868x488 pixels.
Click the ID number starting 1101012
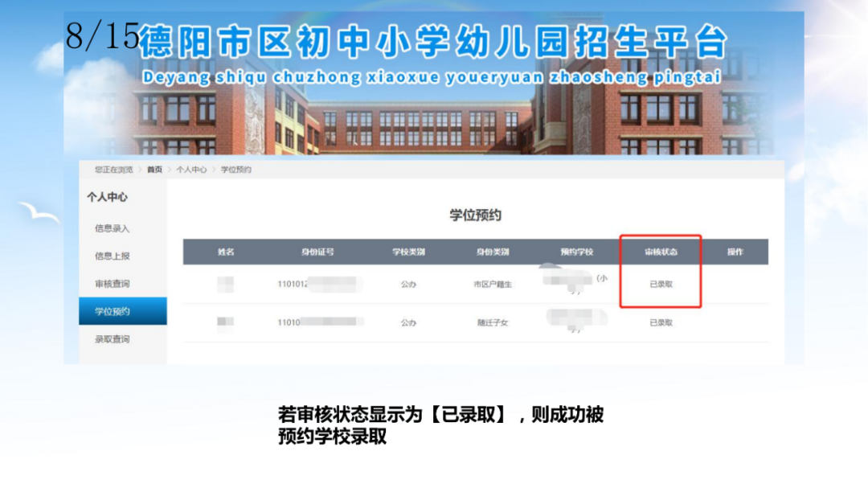point(319,284)
